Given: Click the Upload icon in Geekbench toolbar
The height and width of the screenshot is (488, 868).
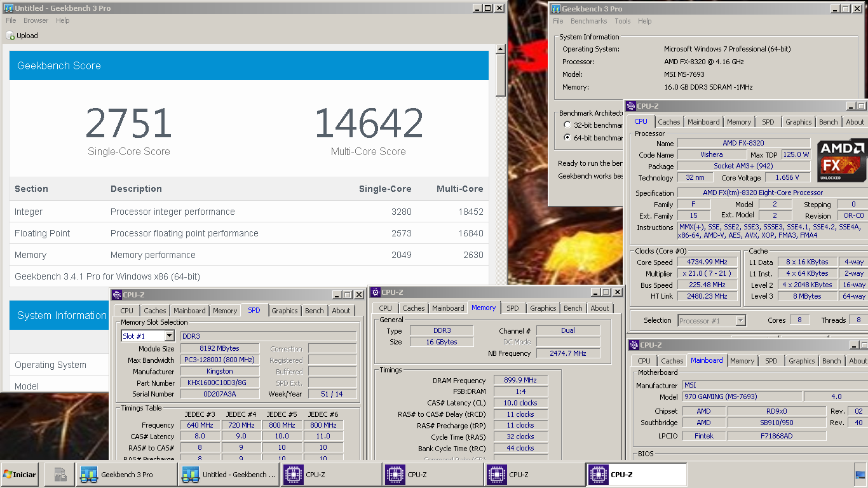Looking at the screenshot, I should pyautogui.click(x=10, y=36).
